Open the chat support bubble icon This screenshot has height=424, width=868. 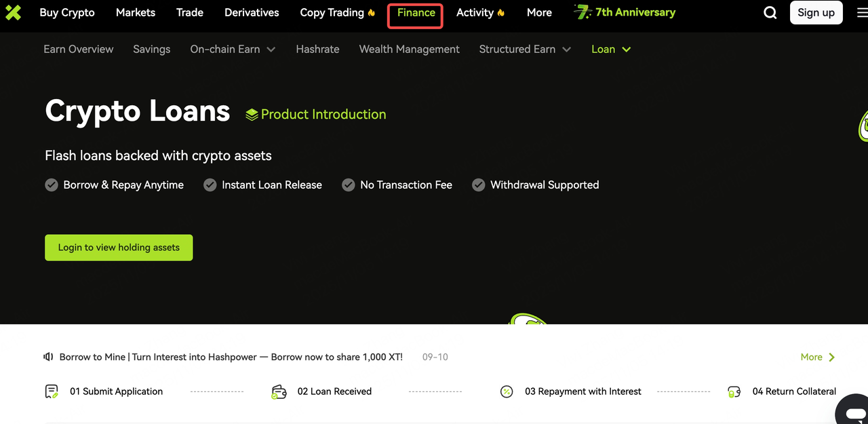[854, 410]
